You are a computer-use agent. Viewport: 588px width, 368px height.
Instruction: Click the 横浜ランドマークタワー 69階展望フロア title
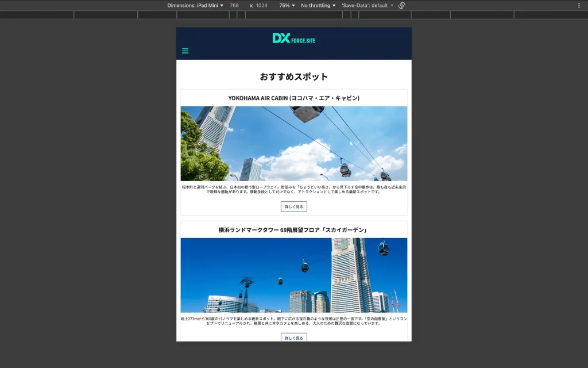tap(293, 230)
